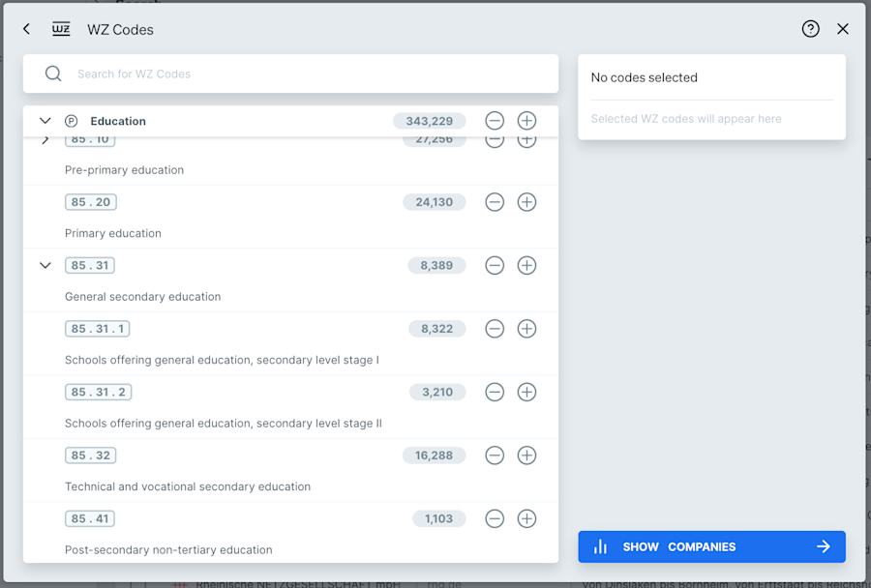Click the WZ logo icon in header

(61, 29)
